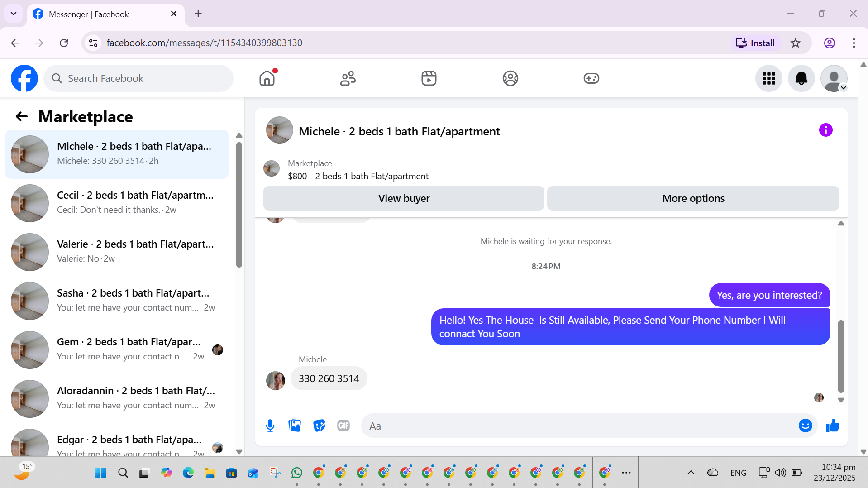The width and height of the screenshot is (868, 488).
Task: Open the account profile picture menu
Action: tap(834, 78)
